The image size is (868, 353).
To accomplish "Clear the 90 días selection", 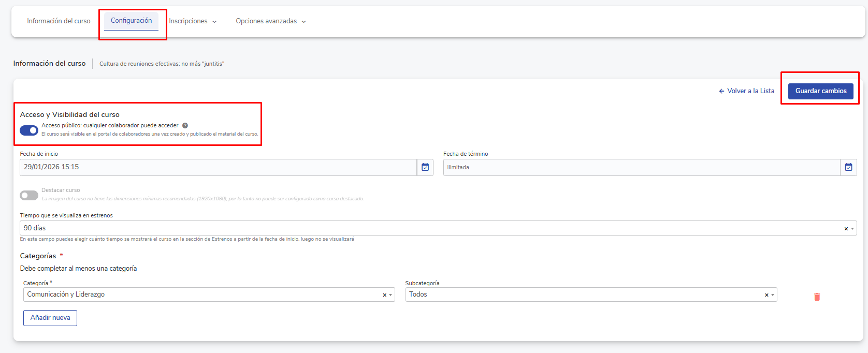I will pos(846,228).
